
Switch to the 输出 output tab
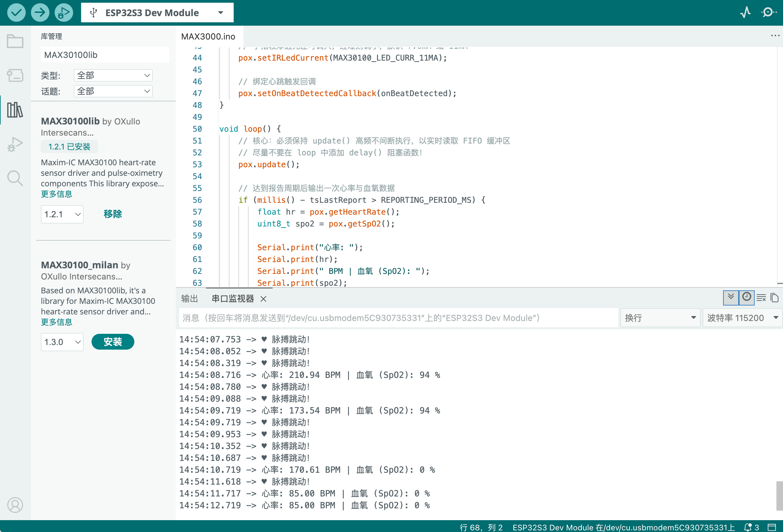(189, 299)
